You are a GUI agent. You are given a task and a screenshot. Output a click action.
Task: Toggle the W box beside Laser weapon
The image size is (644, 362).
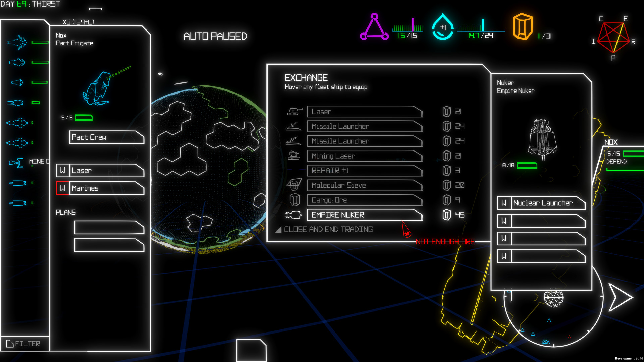[62, 171]
